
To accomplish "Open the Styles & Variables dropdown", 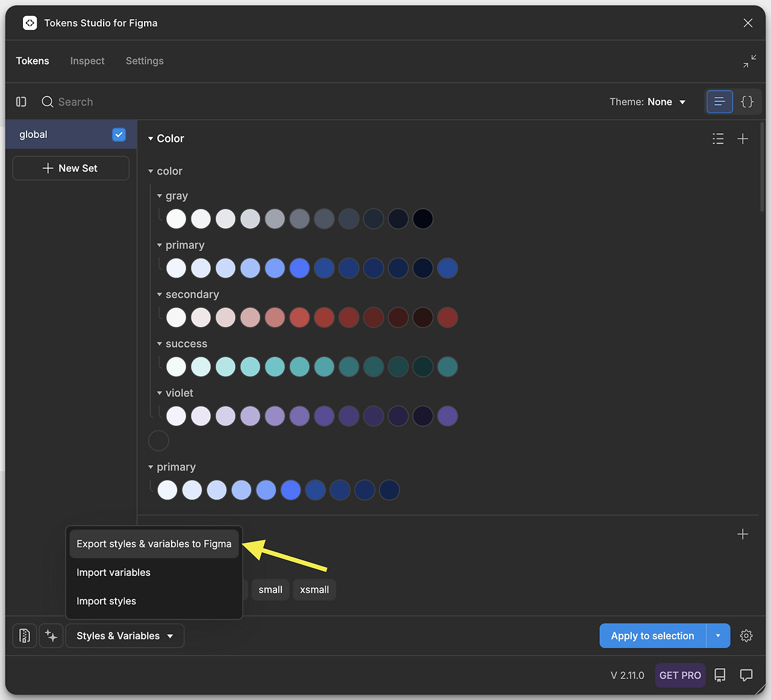I will pos(125,636).
